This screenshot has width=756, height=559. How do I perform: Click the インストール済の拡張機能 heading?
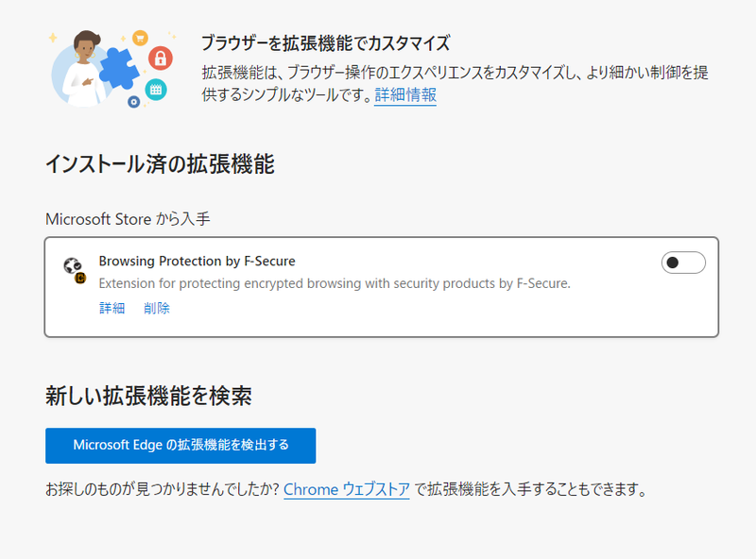(160, 164)
